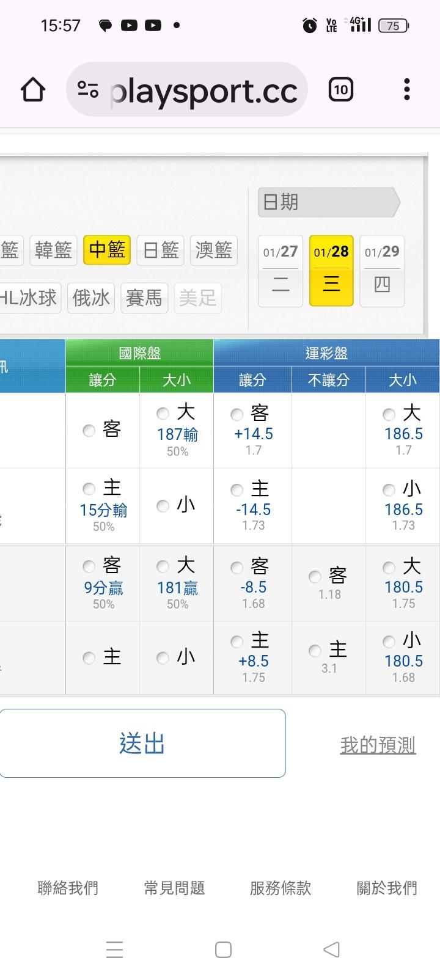Select the disabled 美足 tab
This screenshot has width=440, height=980.
pos(197,298)
